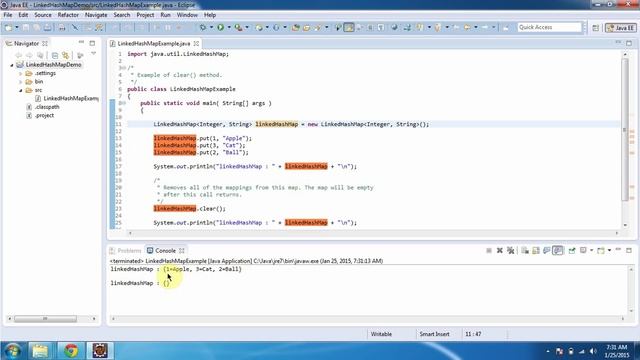
Task: Select the LinkedHashMapExample.java editor tab
Action: [153, 43]
